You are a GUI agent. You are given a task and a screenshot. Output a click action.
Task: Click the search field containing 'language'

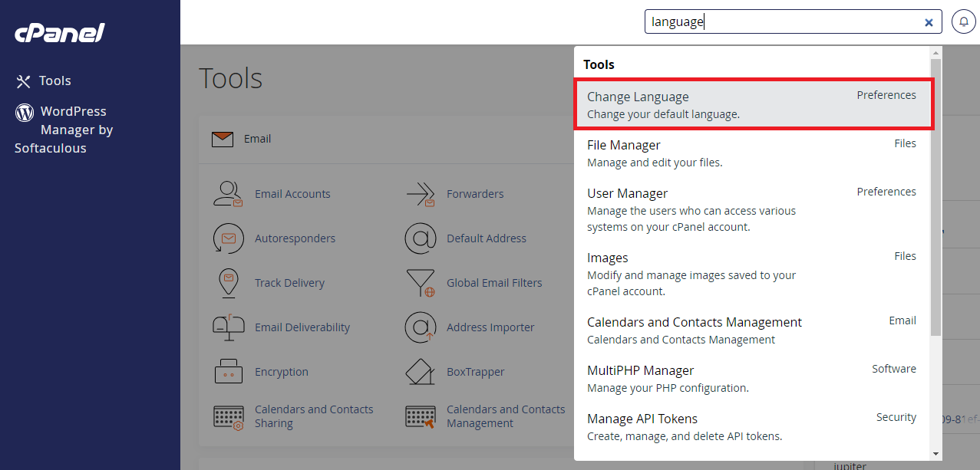(794, 22)
